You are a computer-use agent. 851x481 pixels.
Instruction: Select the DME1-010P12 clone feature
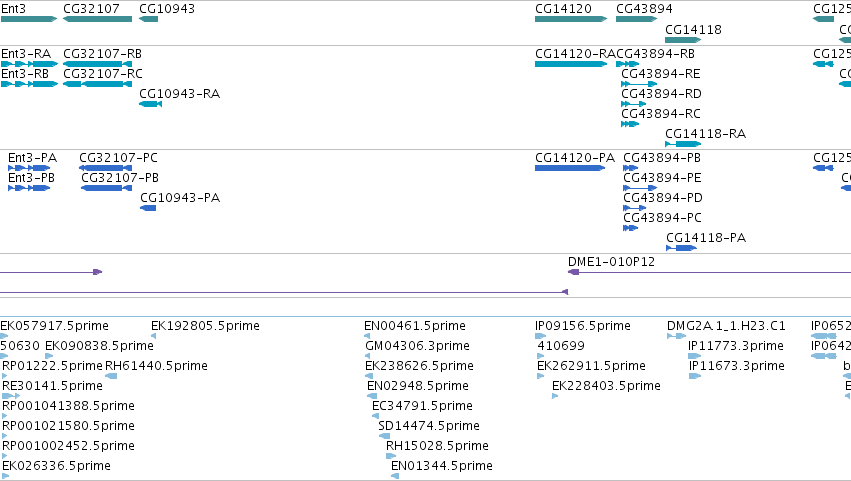point(709,272)
